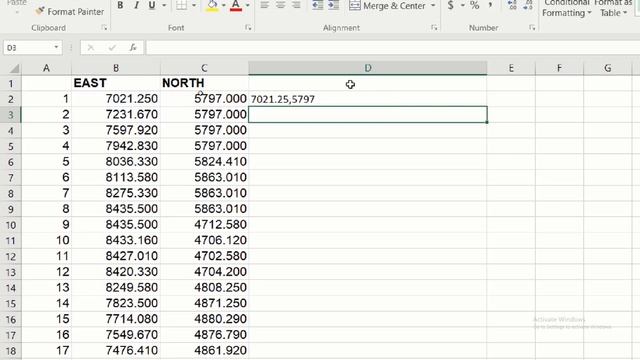640x360 pixels.
Task: Open Format as Table menu
Action: (x=613, y=8)
